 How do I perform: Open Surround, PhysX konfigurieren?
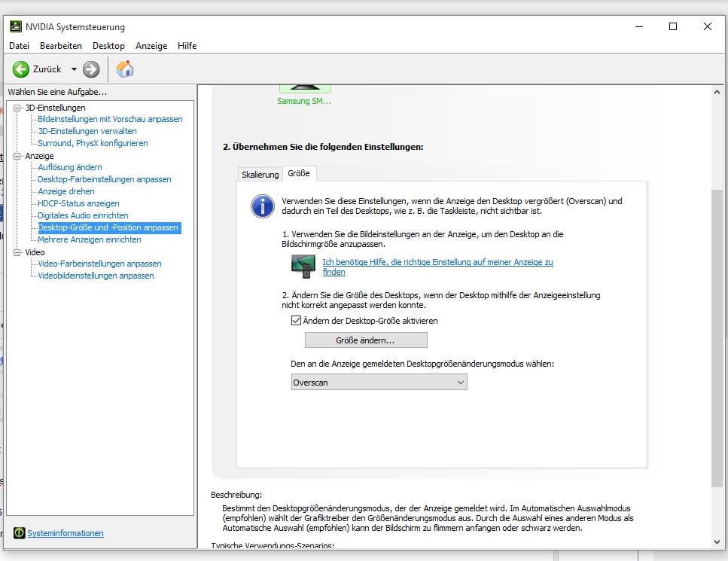[x=93, y=143]
